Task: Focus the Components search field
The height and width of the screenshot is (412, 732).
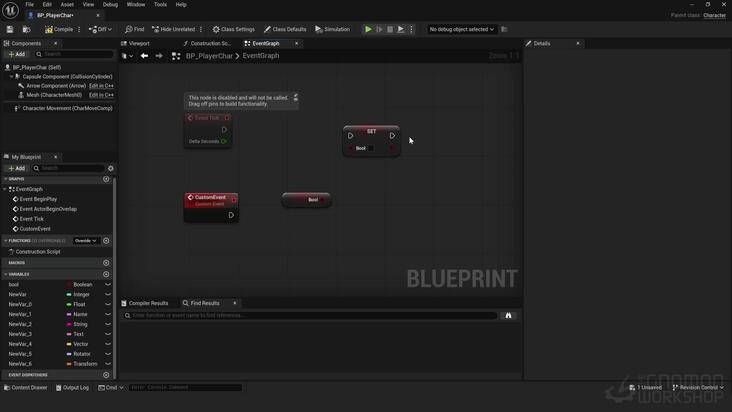Action: (74, 54)
